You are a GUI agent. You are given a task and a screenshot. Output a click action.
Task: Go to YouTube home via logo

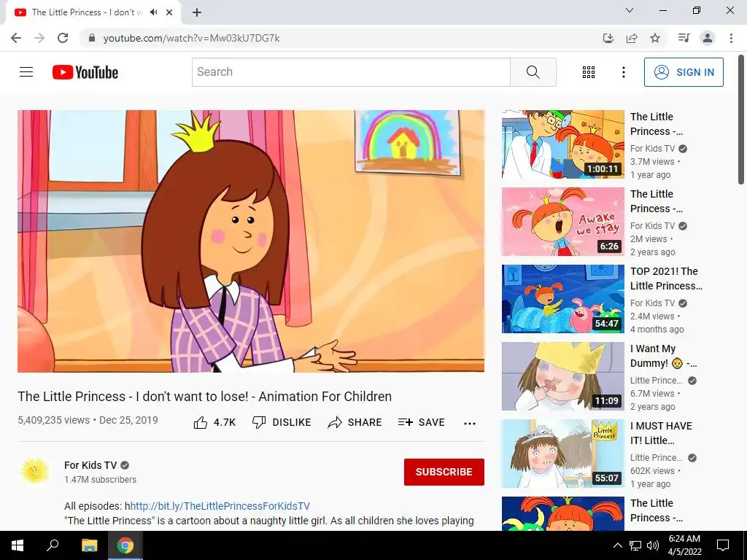pyautogui.click(x=85, y=72)
